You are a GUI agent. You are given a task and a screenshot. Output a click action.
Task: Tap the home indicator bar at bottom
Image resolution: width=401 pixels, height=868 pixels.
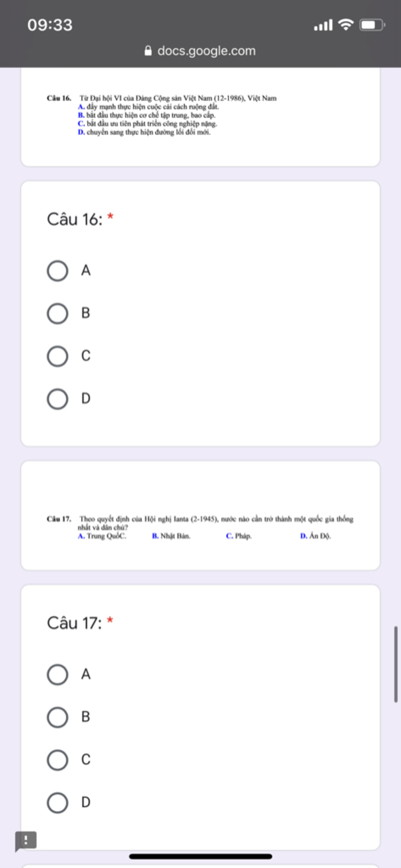click(x=200, y=856)
